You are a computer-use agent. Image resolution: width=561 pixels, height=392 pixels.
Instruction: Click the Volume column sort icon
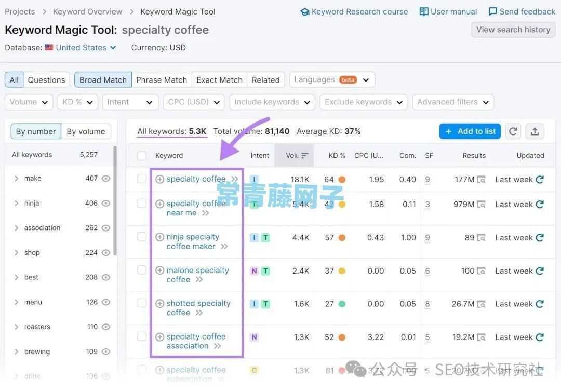coord(304,156)
